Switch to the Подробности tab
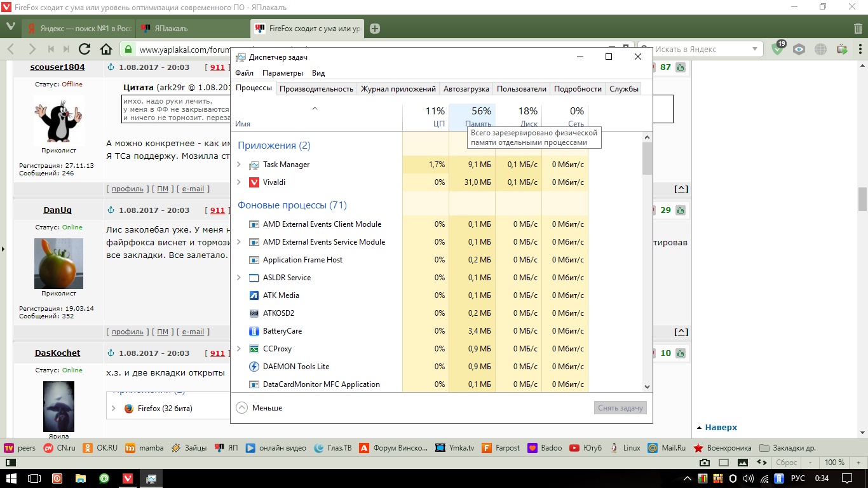Image resolution: width=868 pixels, height=488 pixels. [578, 89]
